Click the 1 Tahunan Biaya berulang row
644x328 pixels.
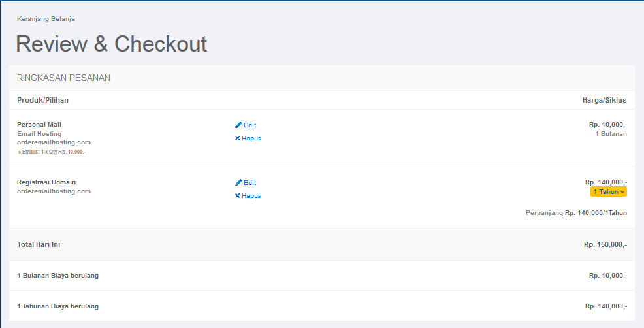point(322,306)
